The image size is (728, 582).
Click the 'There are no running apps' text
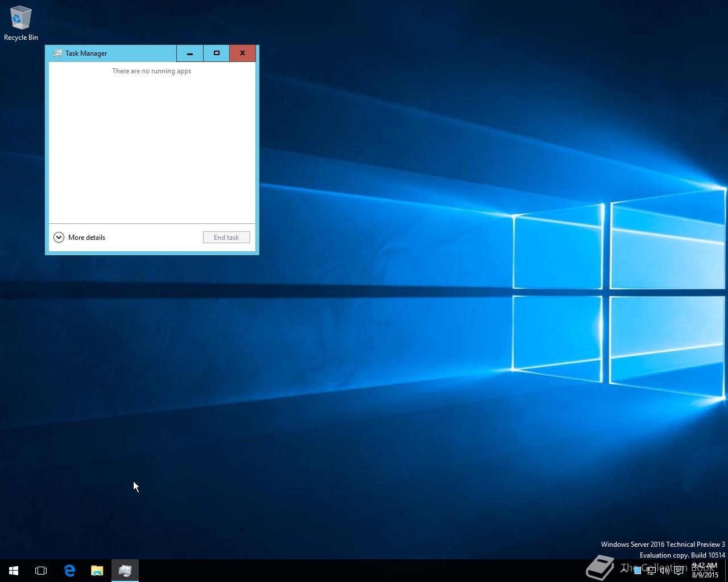click(x=151, y=71)
